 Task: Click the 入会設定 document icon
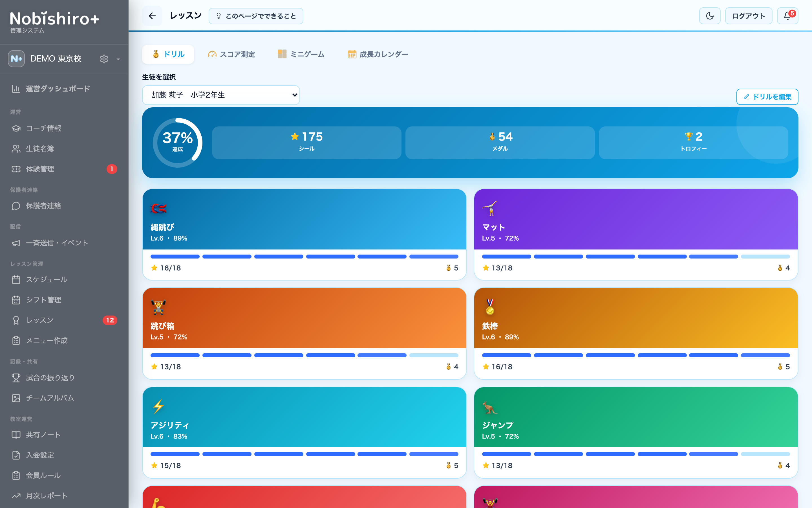pos(16,455)
